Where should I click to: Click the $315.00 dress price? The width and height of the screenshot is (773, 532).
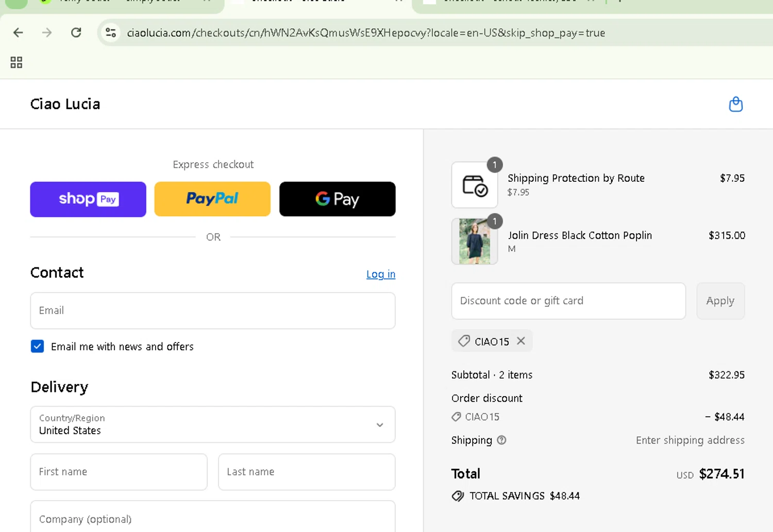pos(727,235)
